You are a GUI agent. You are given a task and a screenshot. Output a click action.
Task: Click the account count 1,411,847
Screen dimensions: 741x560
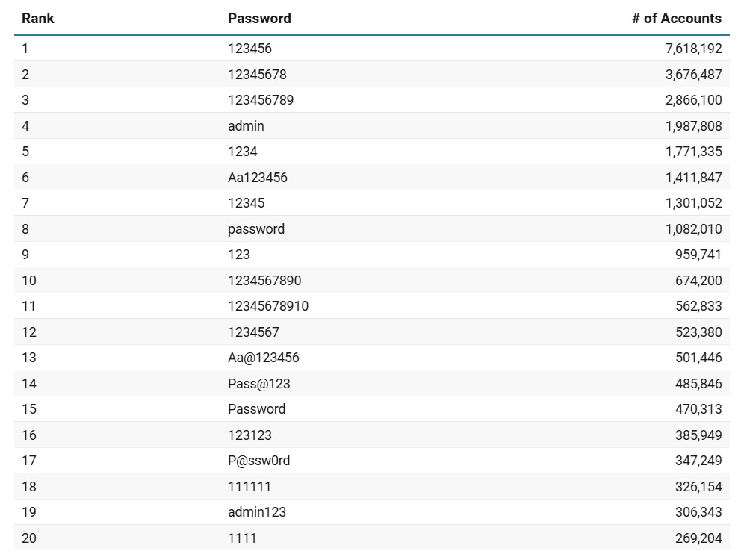click(x=693, y=178)
